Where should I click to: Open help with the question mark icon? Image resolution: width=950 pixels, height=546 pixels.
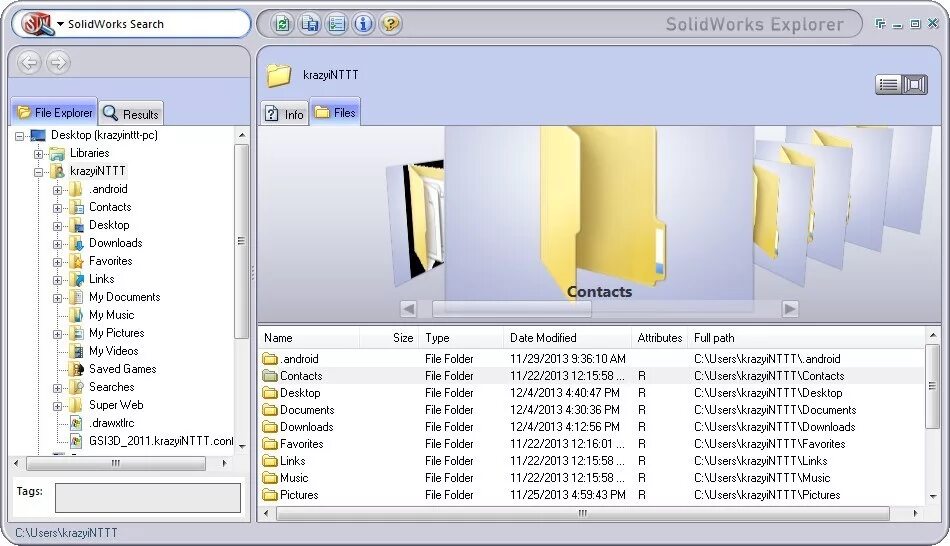coord(391,24)
